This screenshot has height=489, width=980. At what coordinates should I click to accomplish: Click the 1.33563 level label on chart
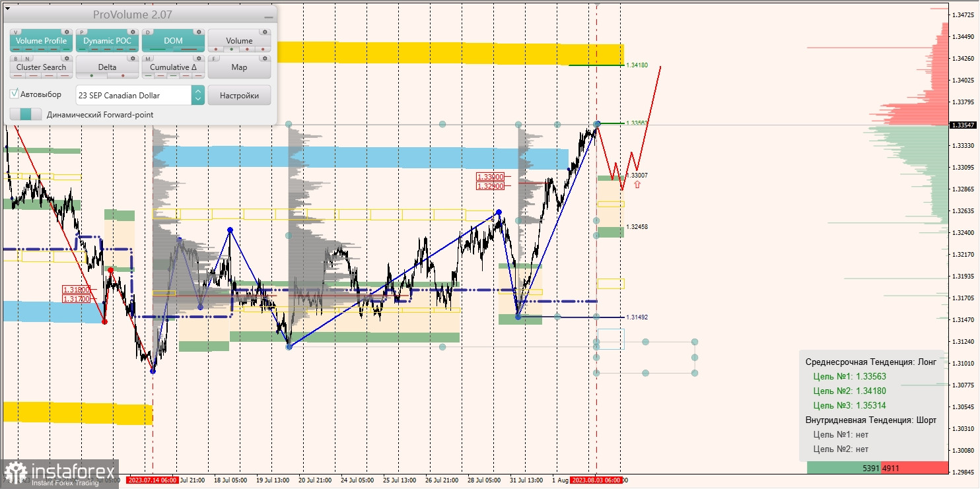coord(637,123)
